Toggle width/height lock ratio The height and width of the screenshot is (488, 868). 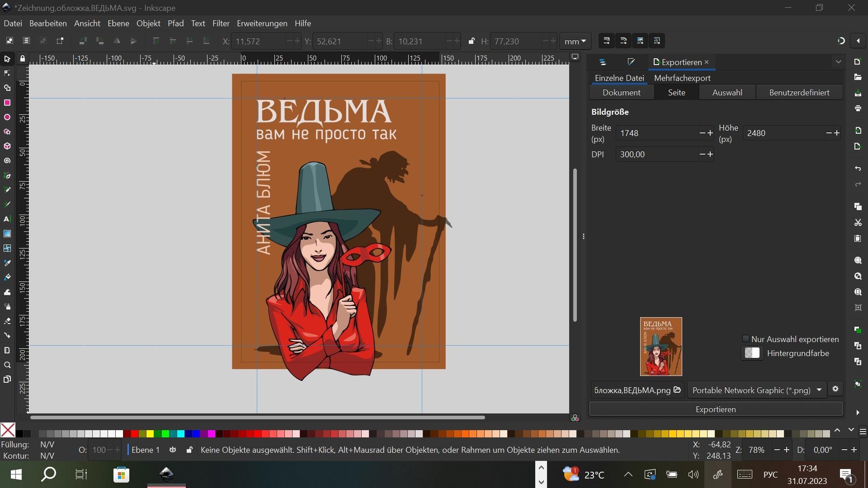(x=472, y=41)
